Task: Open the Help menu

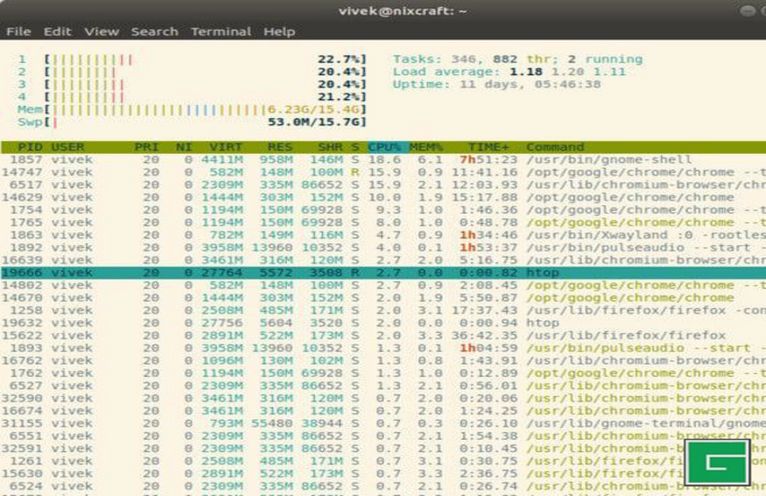Action: pos(279,31)
